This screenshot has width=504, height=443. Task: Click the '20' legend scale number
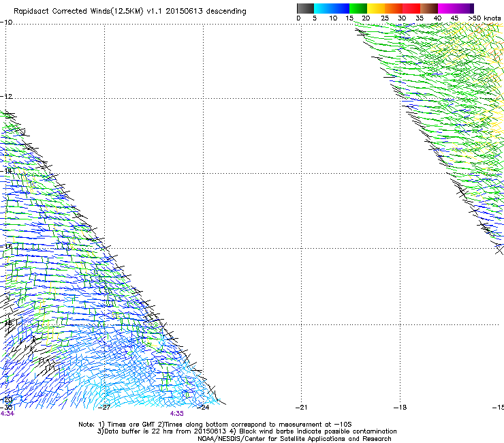pyautogui.click(x=366, y=18)
